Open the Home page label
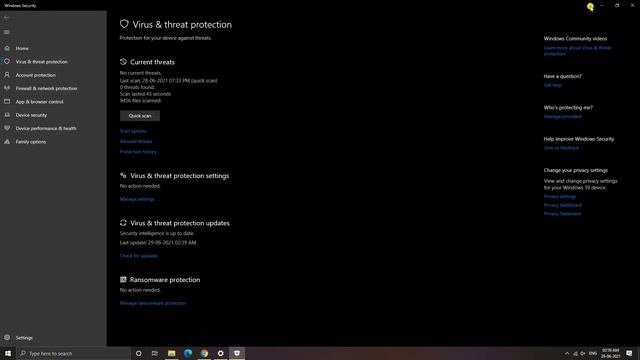The height and width of the screenshot is (360, 640). coord(22,48)
